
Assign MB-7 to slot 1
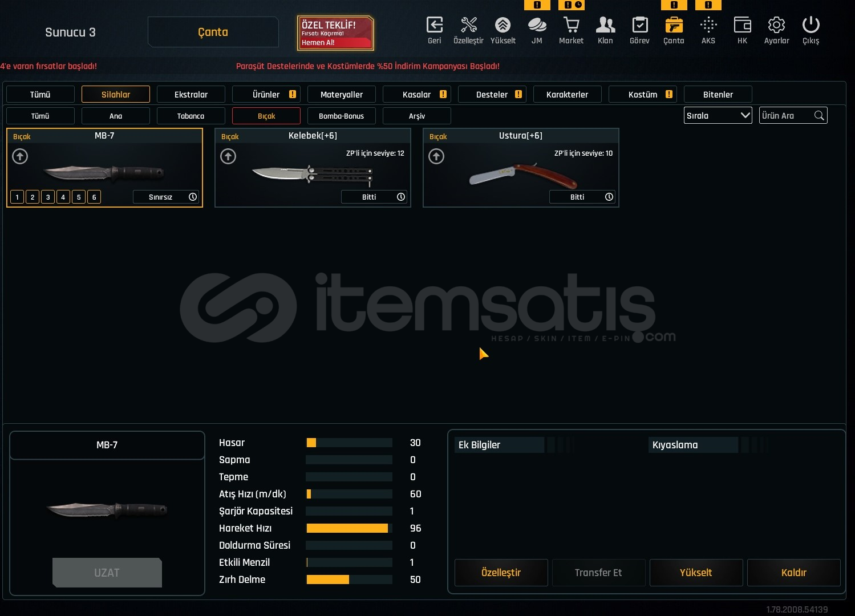tap(17, 197)
